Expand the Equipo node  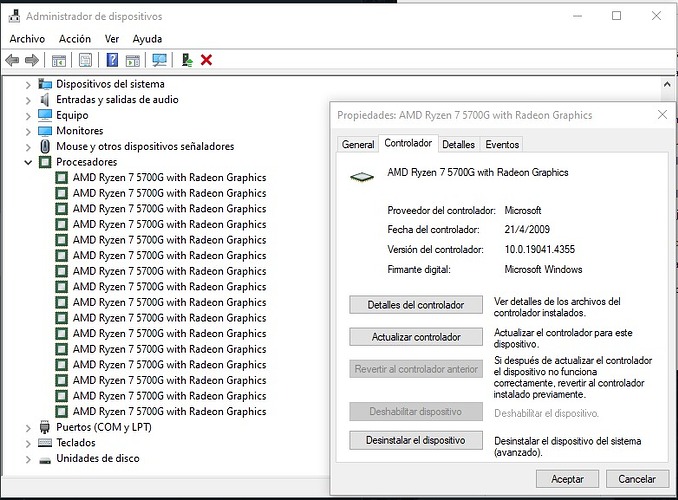pos(28,116)
